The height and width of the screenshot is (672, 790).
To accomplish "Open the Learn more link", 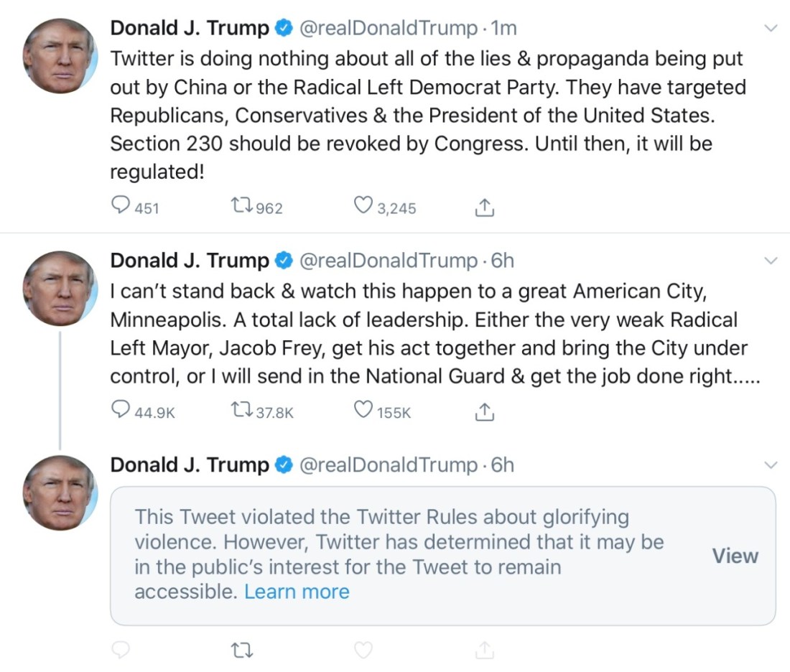I will (x=297, y=592).
